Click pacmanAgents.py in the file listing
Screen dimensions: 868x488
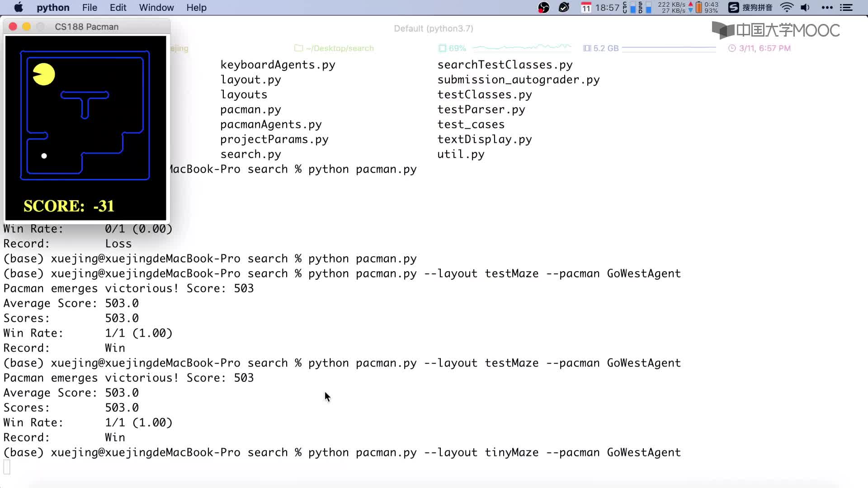tap(271, 125)
